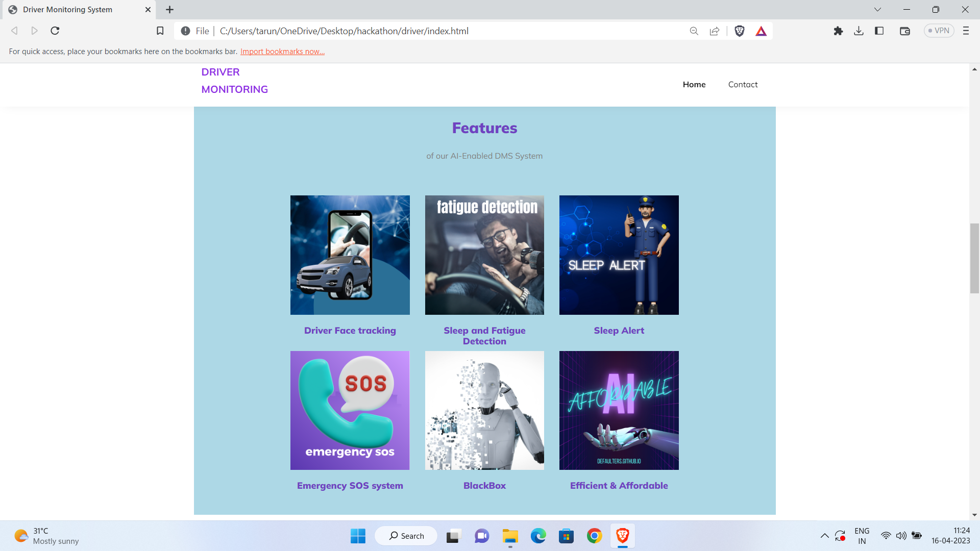The width and height of the screenshot is (980, 551).
Task: Open a new tab with plus button
Action: 170,10
